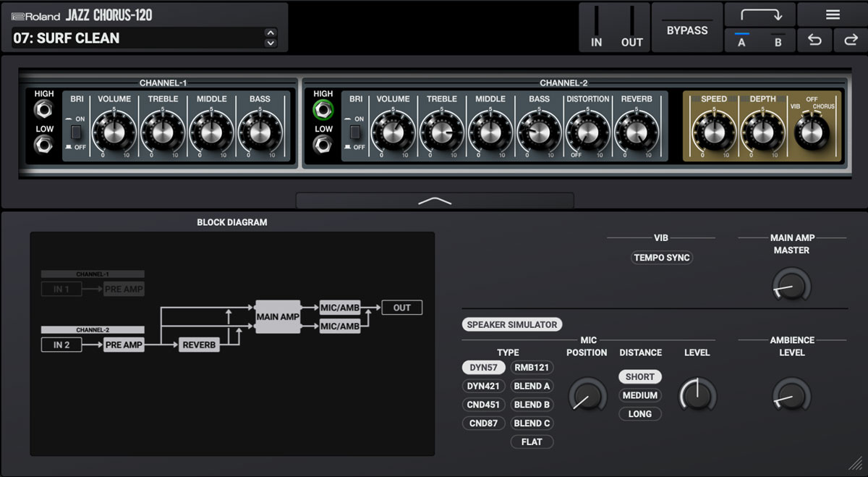Click the lower MIC/AMB block
Image resolution: width=868 pixels, height=477 pixels.
(x=340, y=326)
